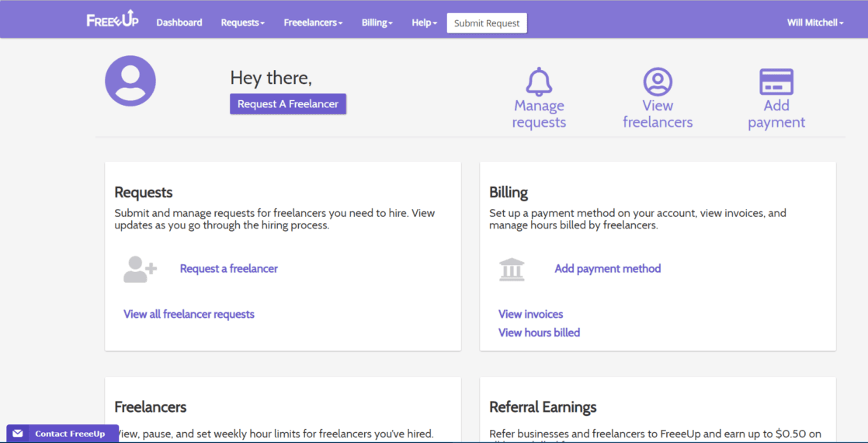Click the Submit Request button

[487, 23]
